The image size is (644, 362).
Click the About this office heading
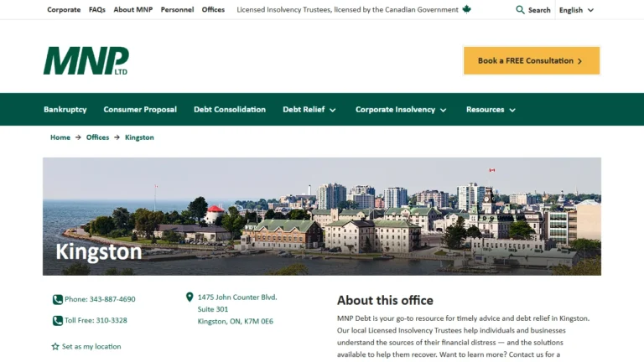pyautogui.click(x=385, y=301)
